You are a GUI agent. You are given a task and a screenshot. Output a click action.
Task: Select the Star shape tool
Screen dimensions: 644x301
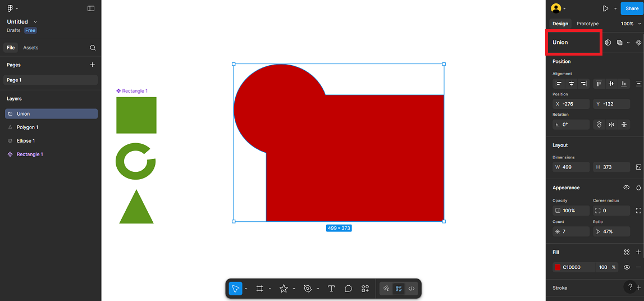(x=284, y=289)
